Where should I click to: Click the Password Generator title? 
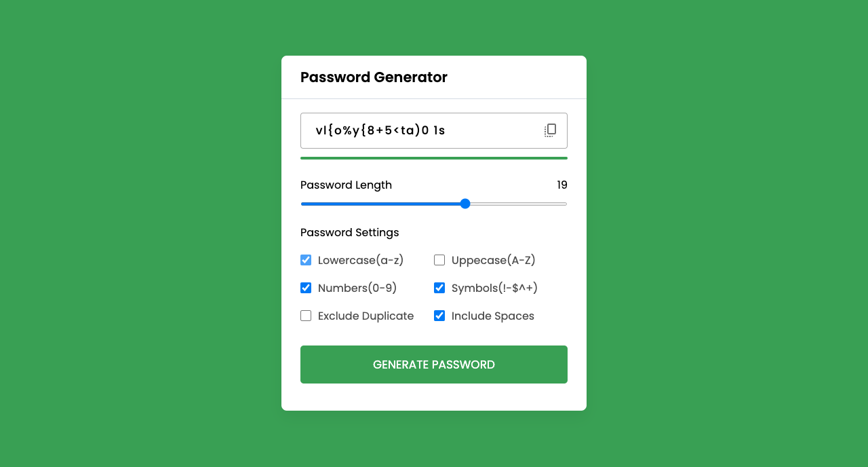pyautogui.click(x=374, y=77)
